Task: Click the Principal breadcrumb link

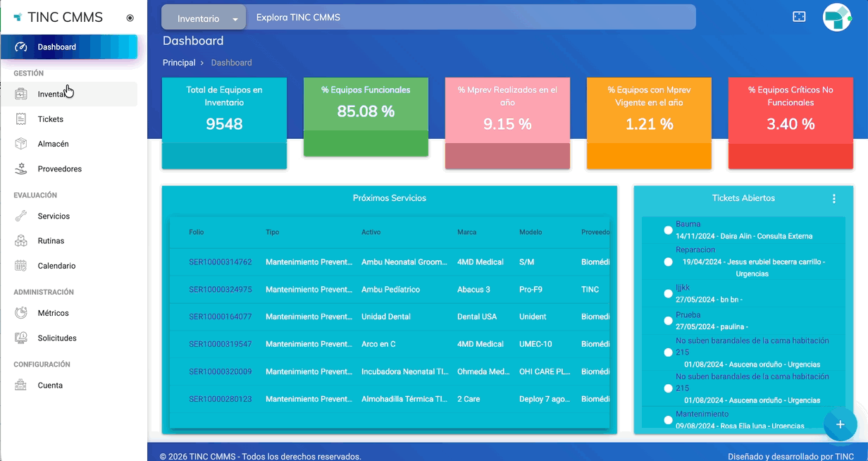Action: tap(179, 63)
